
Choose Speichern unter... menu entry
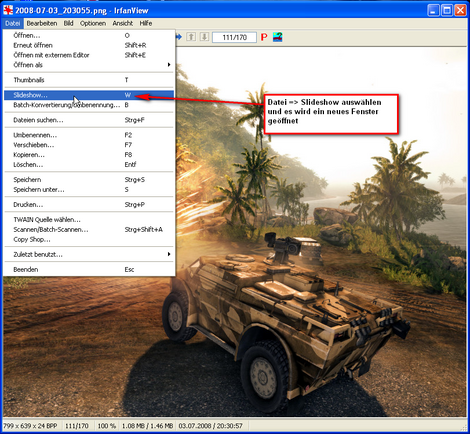click(x=89, y=190)
